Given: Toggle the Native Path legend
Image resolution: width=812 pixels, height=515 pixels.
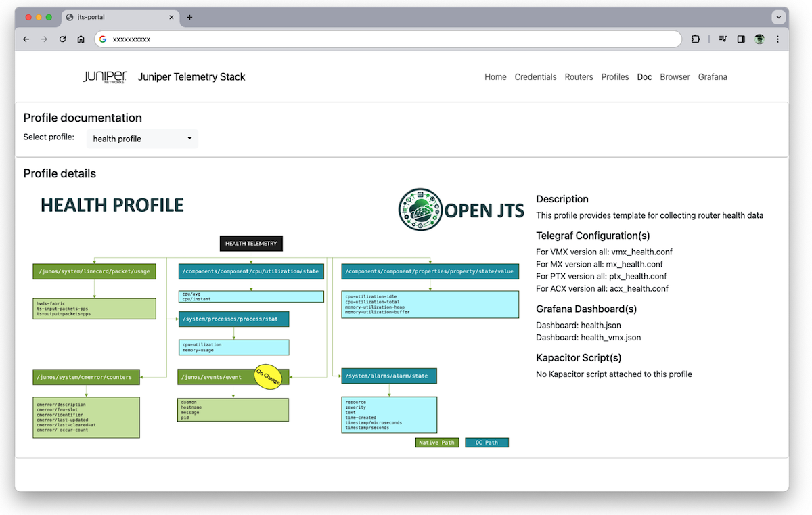Looking at the screenshot, I should tap(436, 442).
